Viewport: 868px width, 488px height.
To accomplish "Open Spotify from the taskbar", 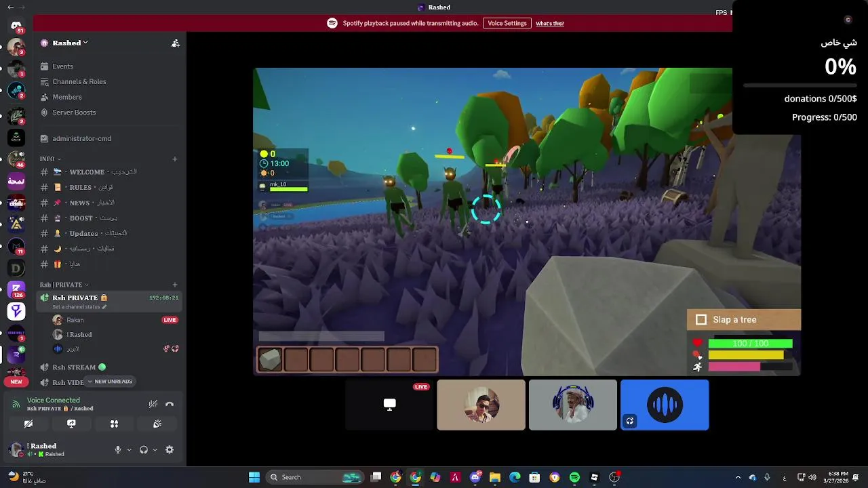I will pos(574,477).
